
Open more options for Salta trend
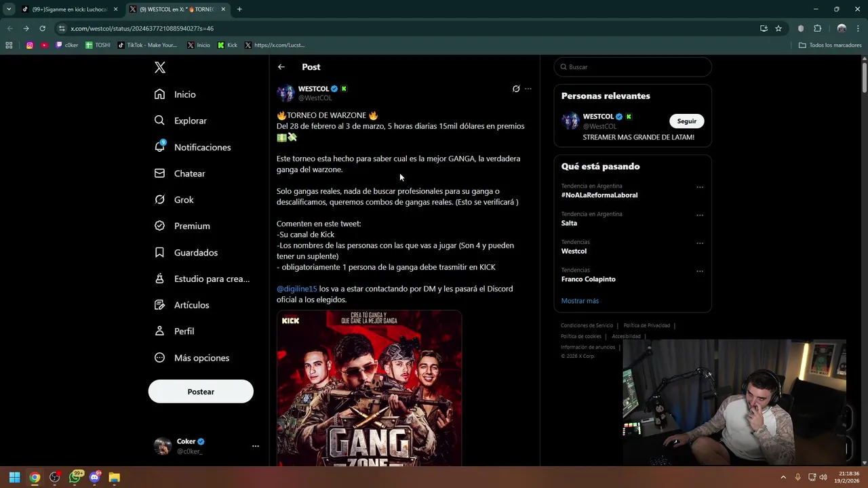coord(700,216)
